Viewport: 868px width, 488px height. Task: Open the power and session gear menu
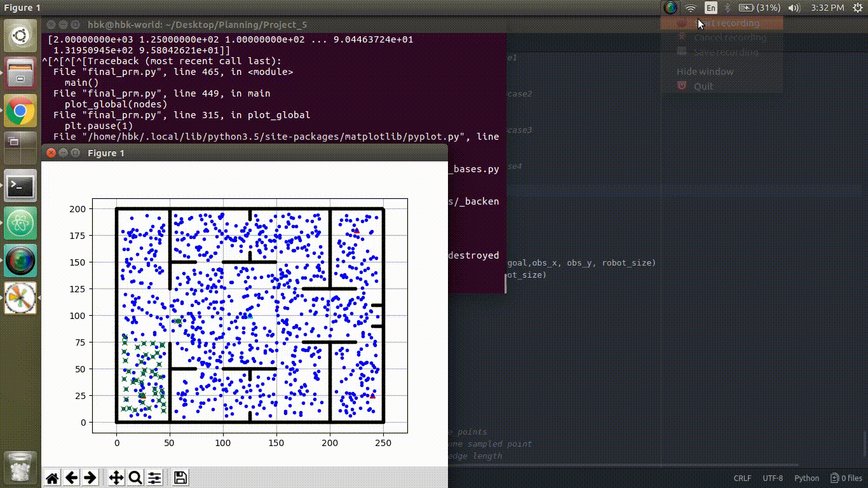tap(857, 8)
